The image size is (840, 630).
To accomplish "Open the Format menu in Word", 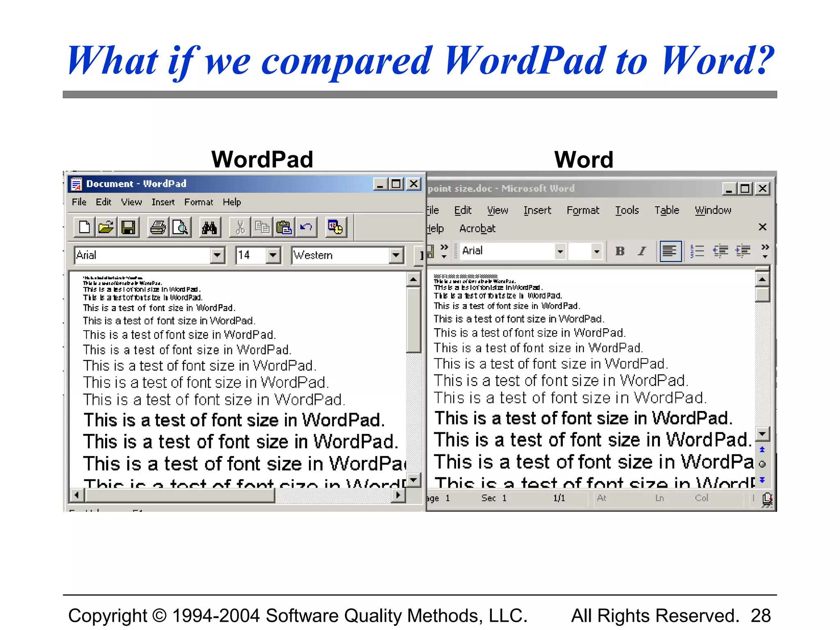I will tap(583, 210).
